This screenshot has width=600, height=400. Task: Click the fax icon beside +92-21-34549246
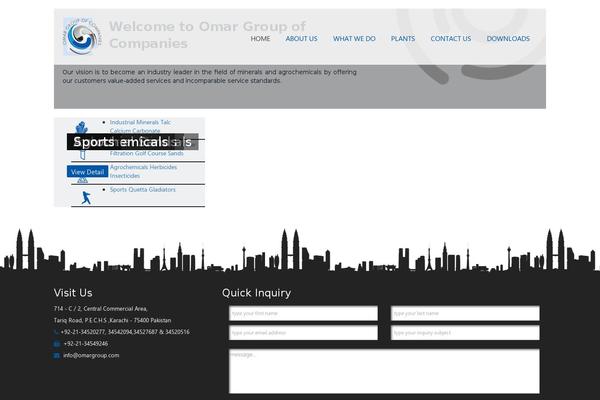point(57,344)
